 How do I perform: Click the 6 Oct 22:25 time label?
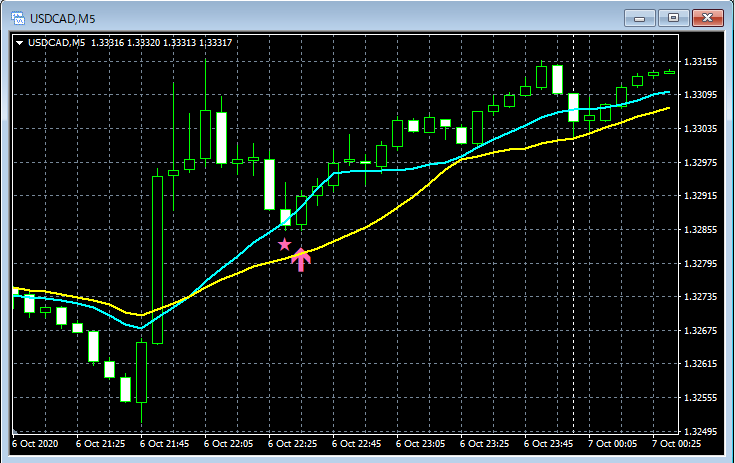[x=292, y=443]
